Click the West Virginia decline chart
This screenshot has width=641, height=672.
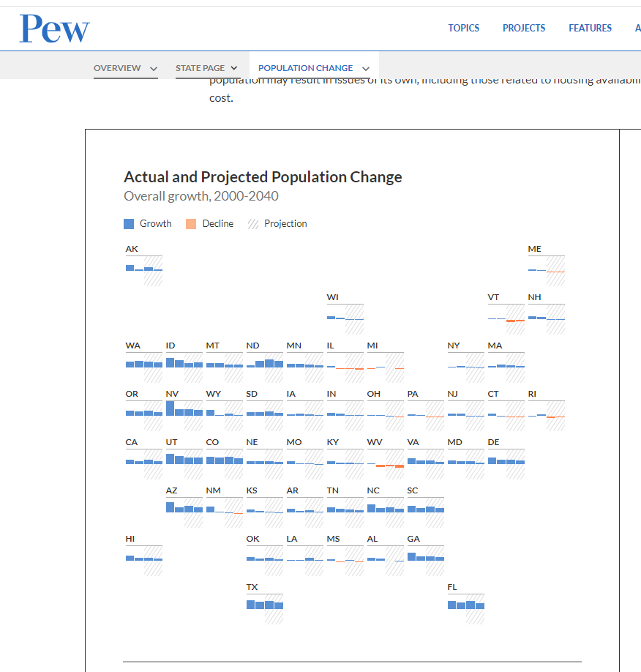(x=386, y=463)
